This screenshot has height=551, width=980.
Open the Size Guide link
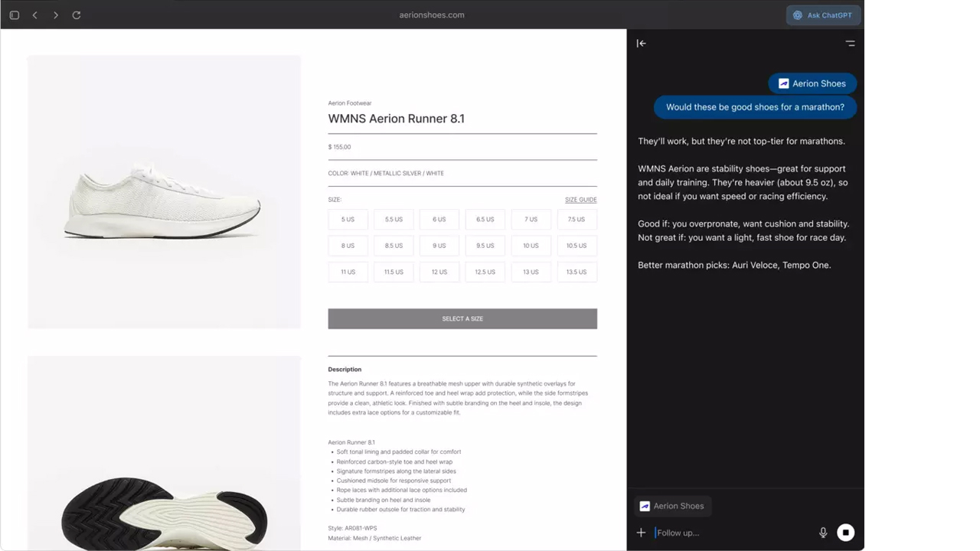[x=580, y=200]
